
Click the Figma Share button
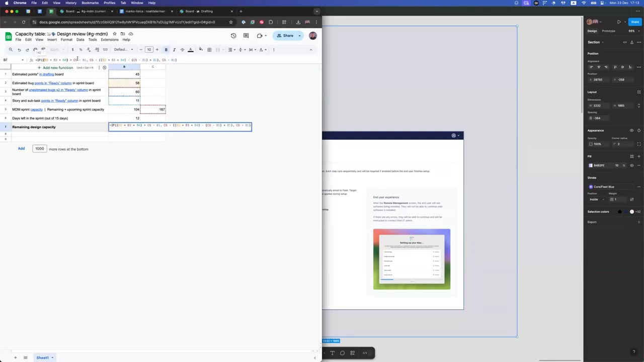point(635,22)
